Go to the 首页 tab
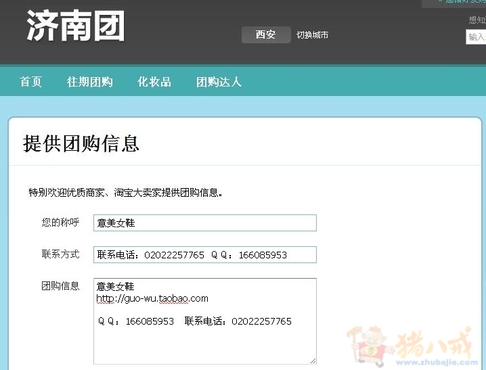The height and width of the screenshot is (370, 486). pyautogui.click(x=31, y=82)
